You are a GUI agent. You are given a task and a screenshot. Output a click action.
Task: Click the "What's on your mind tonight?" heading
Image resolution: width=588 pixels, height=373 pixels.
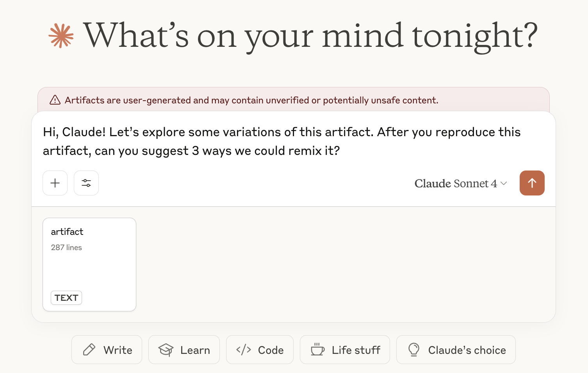click(310, 36)
